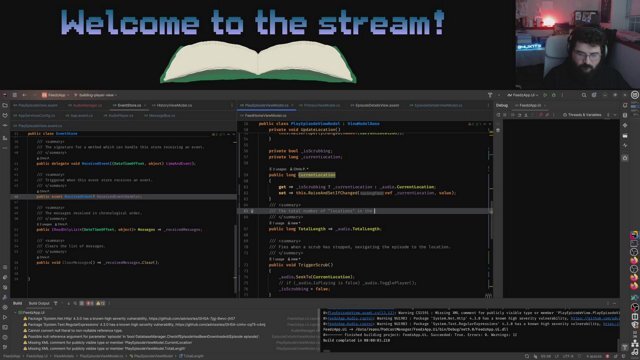Toggle the errors filter in Build output
Screen dimensions: 640x360
click(x=89, y=303)
